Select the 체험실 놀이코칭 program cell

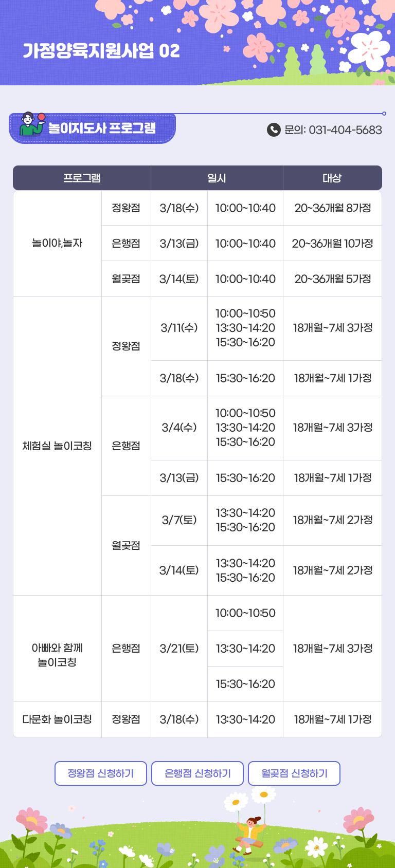(x=57, y=446)
